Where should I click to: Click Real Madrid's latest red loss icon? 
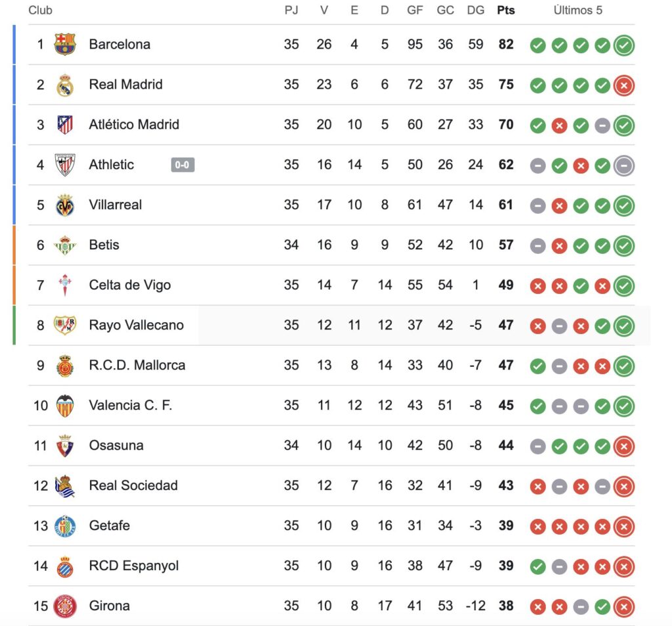click(x=624, y=85)
